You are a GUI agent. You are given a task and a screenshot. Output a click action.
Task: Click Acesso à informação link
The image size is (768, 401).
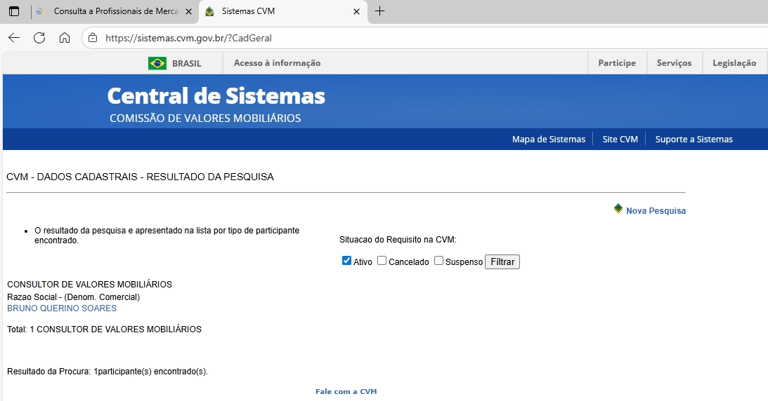pos(277,63)
